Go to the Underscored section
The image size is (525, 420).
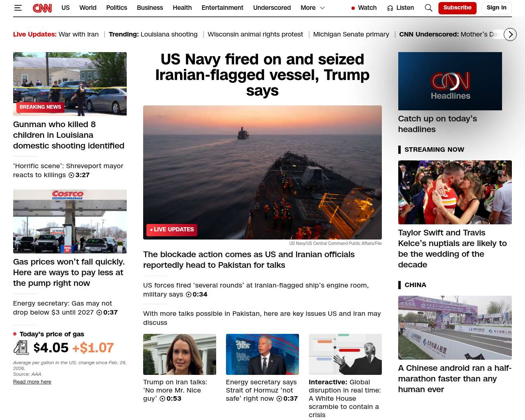[x=272, y=8]
